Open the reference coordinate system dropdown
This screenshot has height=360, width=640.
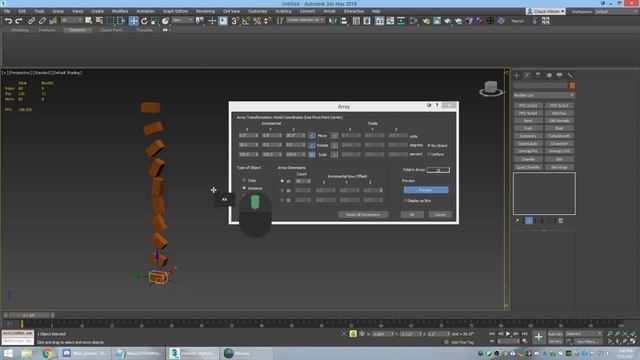(182, 20)
